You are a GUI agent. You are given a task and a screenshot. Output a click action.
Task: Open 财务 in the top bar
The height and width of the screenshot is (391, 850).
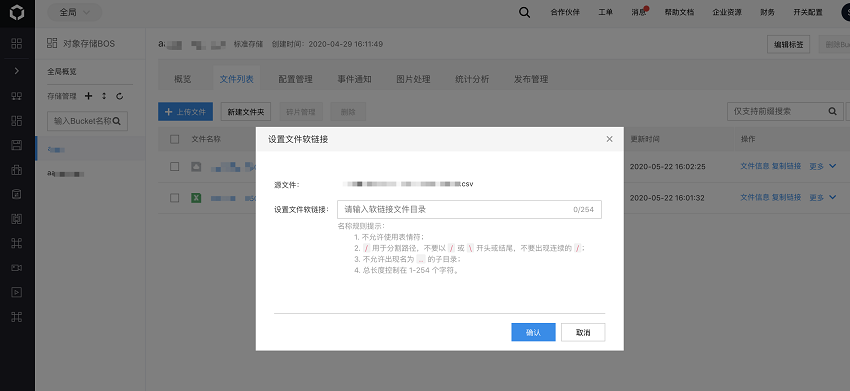768,12
